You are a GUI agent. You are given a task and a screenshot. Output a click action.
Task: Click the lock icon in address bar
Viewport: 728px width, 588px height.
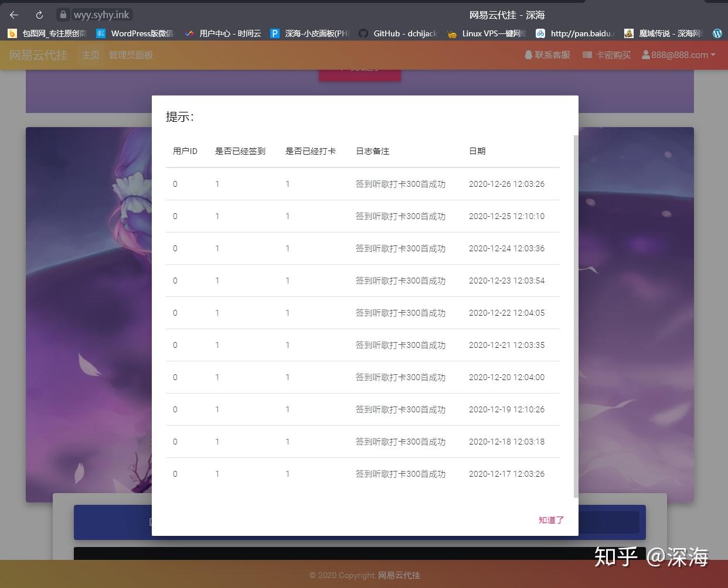63,15
